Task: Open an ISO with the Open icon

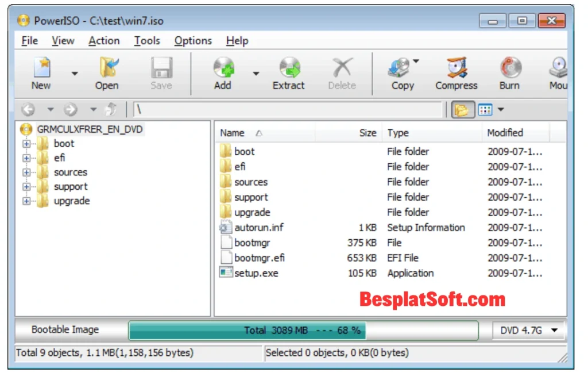Action: click(107, 73)
